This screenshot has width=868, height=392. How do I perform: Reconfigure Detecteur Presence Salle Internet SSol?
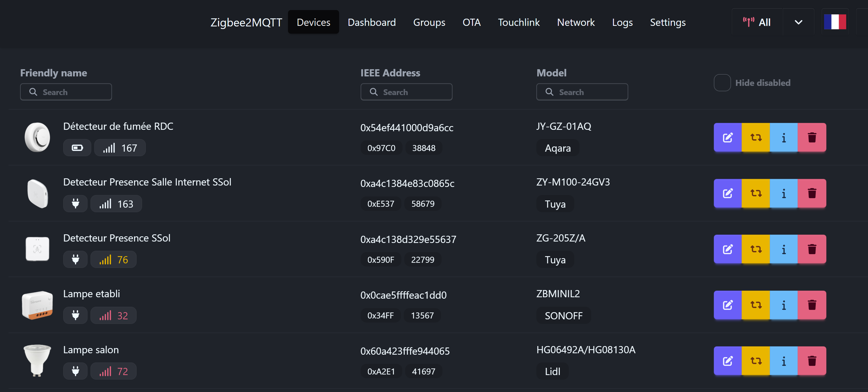[755, 193]
